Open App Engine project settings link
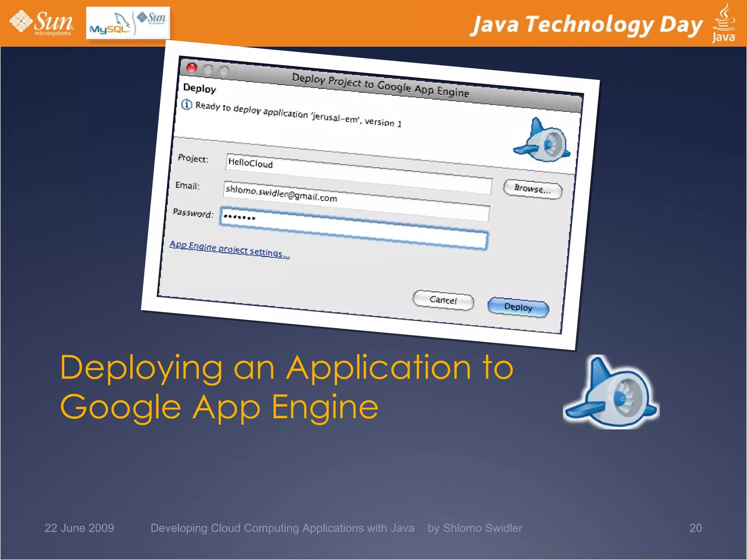 (230, 249)
